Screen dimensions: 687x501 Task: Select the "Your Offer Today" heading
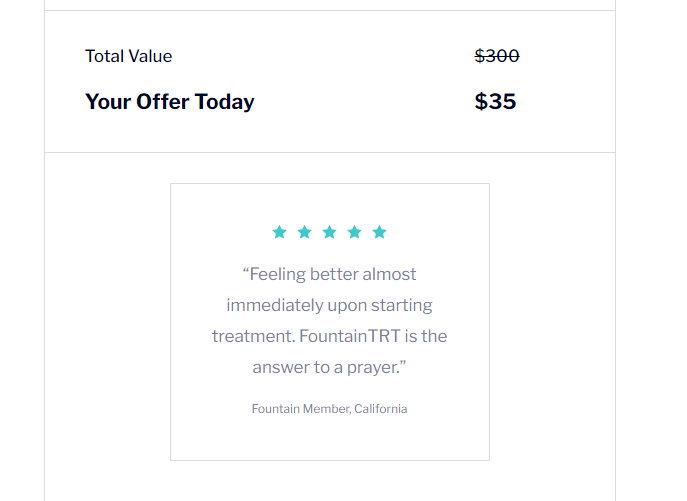[x=169, y=101]
